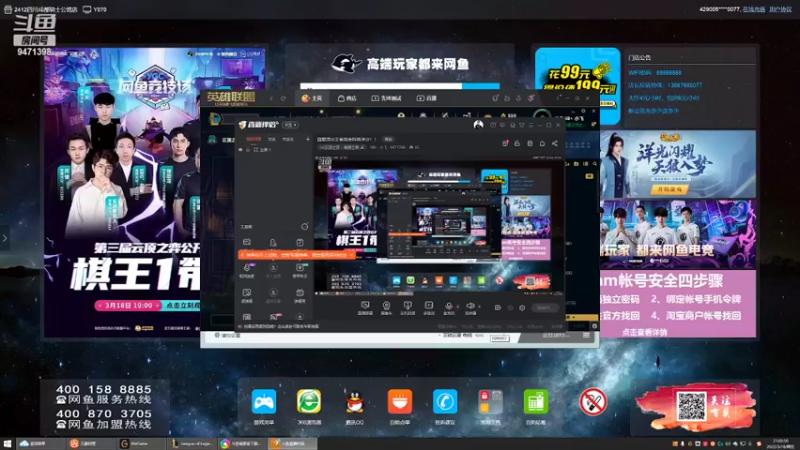Viewport: 800px width, 450px height.
Task: Select the 直播 tab in WeGame
Action: coord(427,98)
